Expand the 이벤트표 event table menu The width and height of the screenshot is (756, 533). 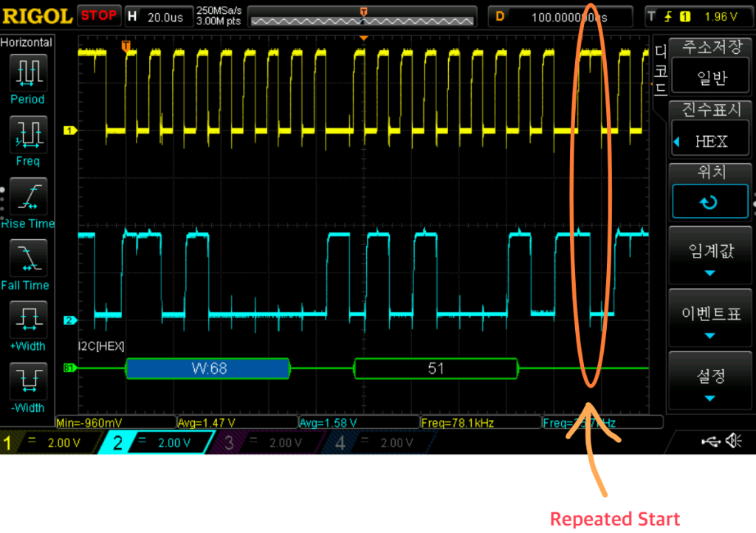(x=710, y=320)
